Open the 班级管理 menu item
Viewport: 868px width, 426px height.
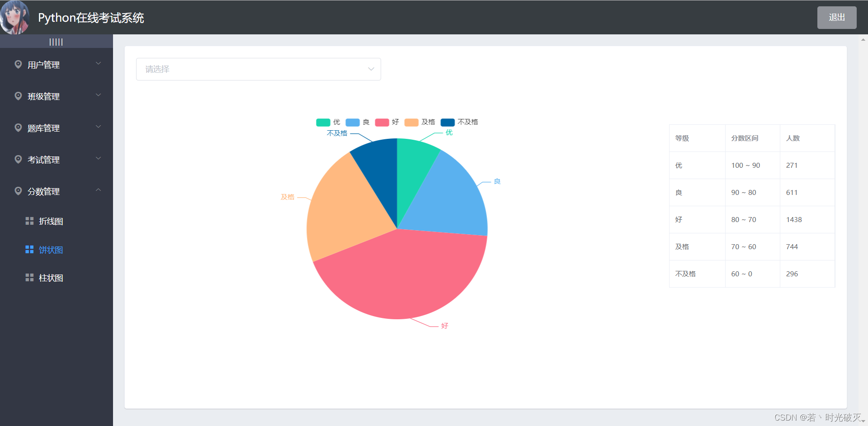pyautogui.click(x=57, y=96)
